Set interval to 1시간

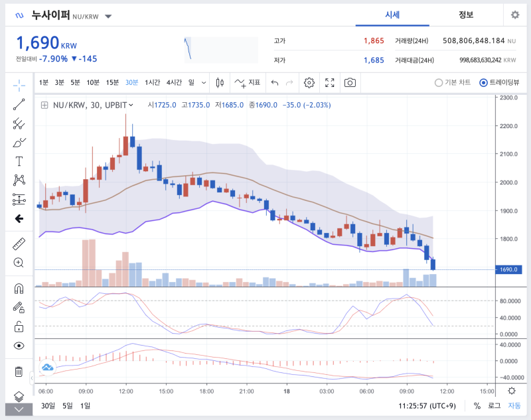pyautogui.click(x=153, y=82)
